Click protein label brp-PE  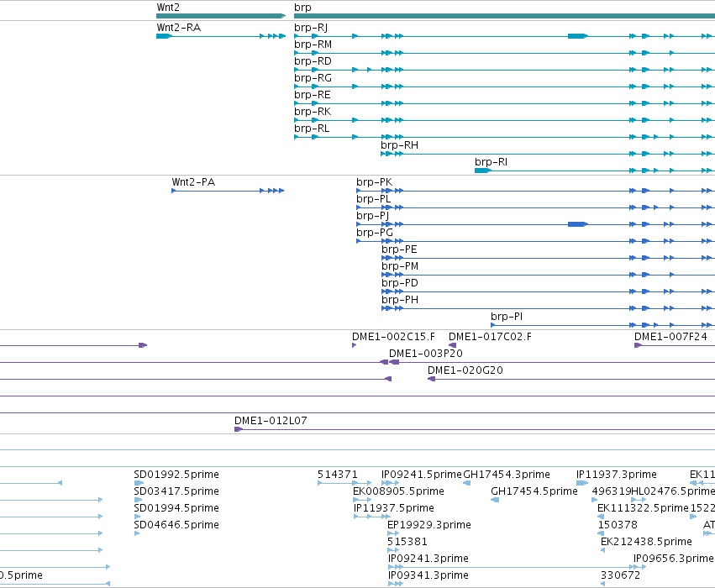tap(399, 249)
